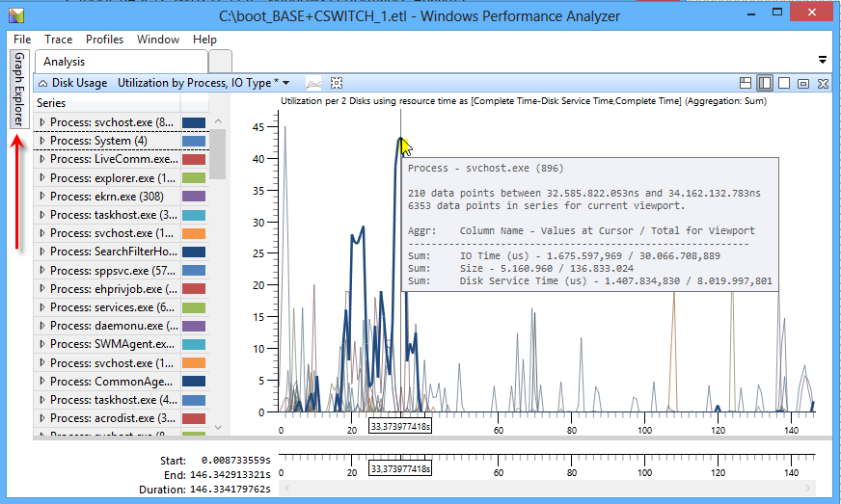Click the graph-and-table layout icon
The width and height of the screenshot is (841, 504).
746,84
